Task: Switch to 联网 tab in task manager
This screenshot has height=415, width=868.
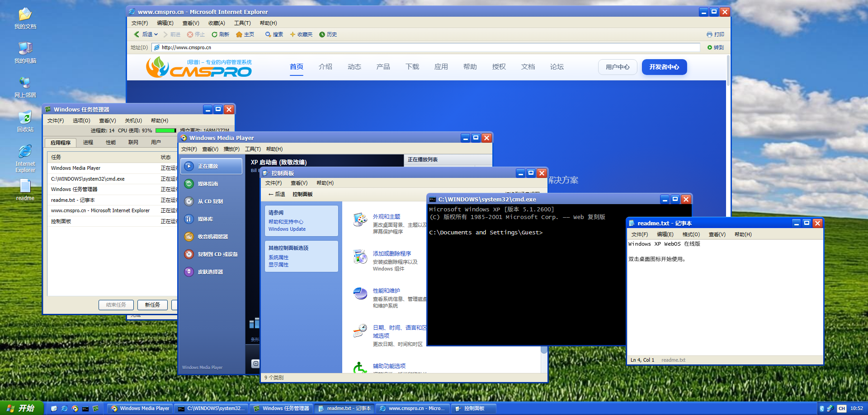Action: click(x=133, y=142)
